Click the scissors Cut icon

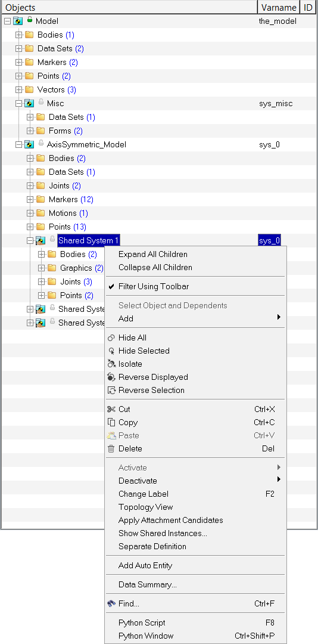click(111, 409)
